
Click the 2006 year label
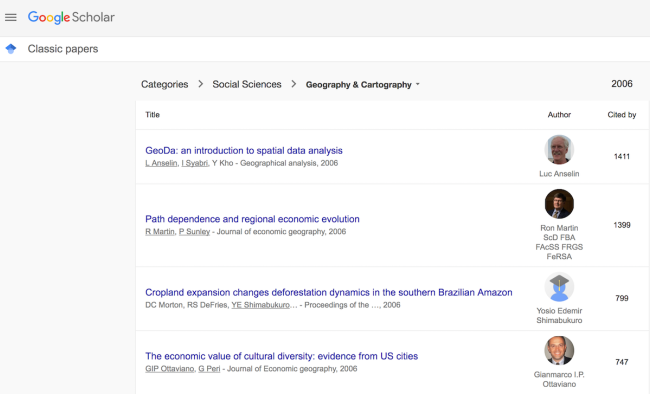pos(622,84)
